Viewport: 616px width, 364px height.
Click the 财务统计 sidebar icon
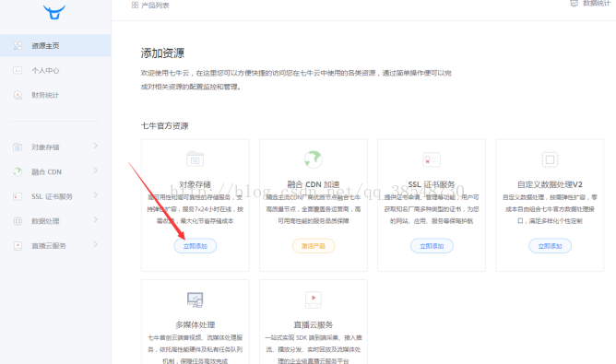click(x=18, y=95)
